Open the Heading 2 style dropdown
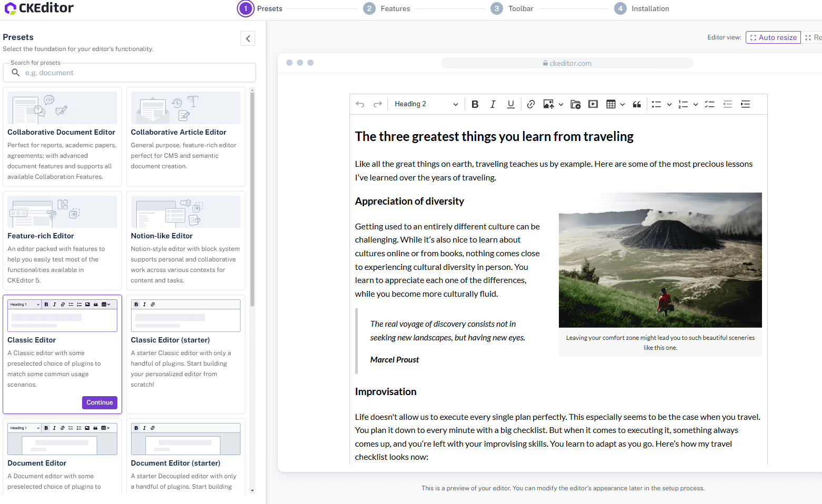Viewport: 822px width, 504px height. [x=426, y=104]
